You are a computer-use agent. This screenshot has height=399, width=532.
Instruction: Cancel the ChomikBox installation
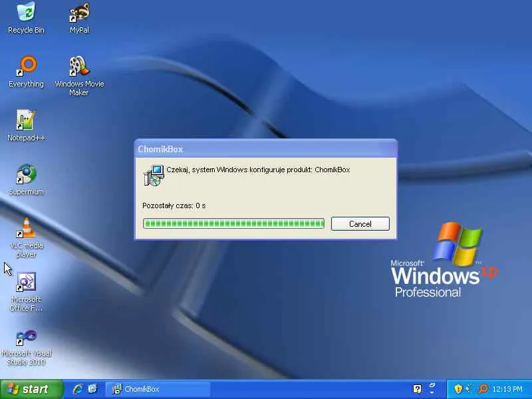(360, 224)
